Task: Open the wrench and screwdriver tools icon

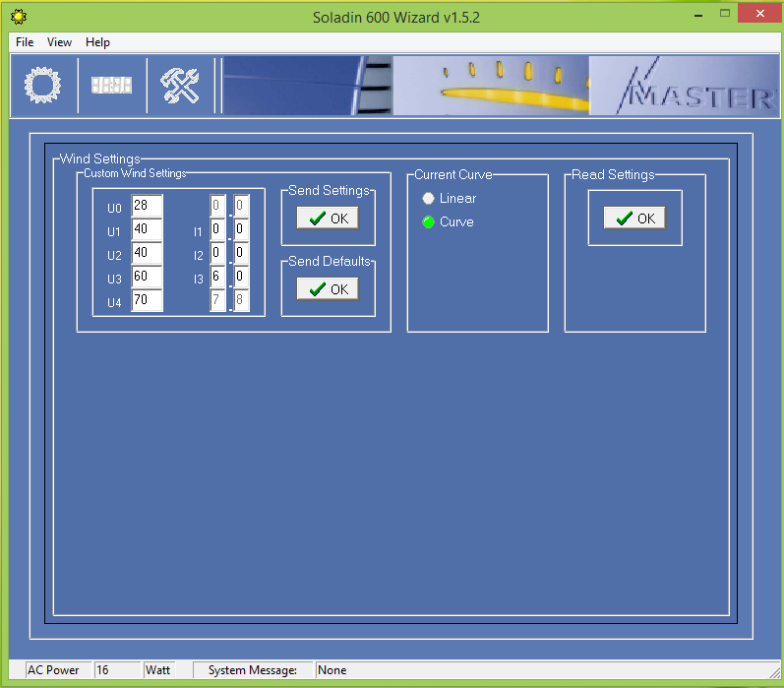Action: point(180,86)
